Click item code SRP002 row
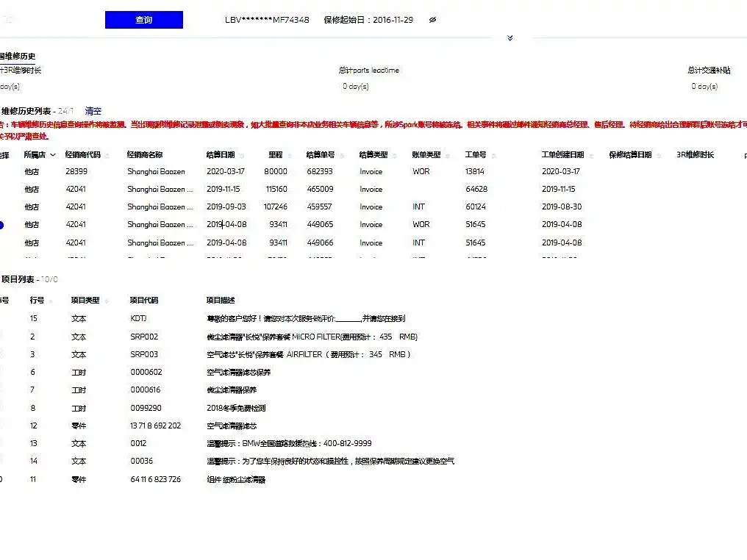The image size is (747, 560). click(144, 337)
